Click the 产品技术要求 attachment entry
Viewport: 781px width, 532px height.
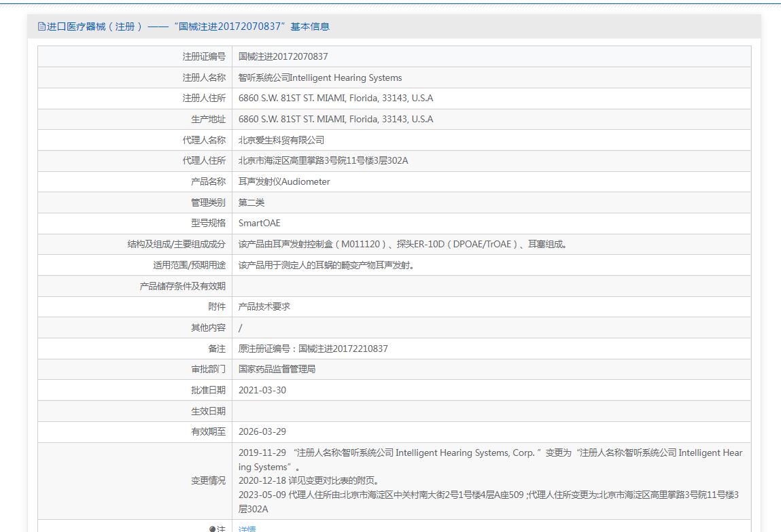pos(264,306)
